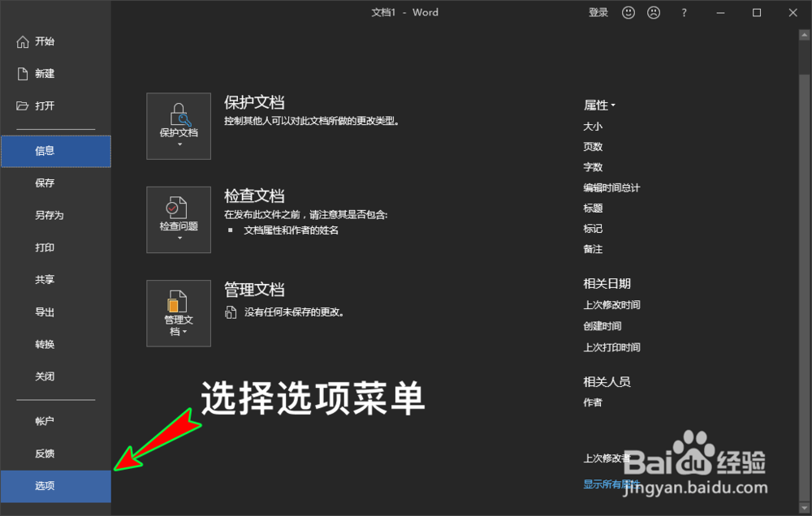Open the 属性 properties dropdown
The image size is (812, 516).
600,105
